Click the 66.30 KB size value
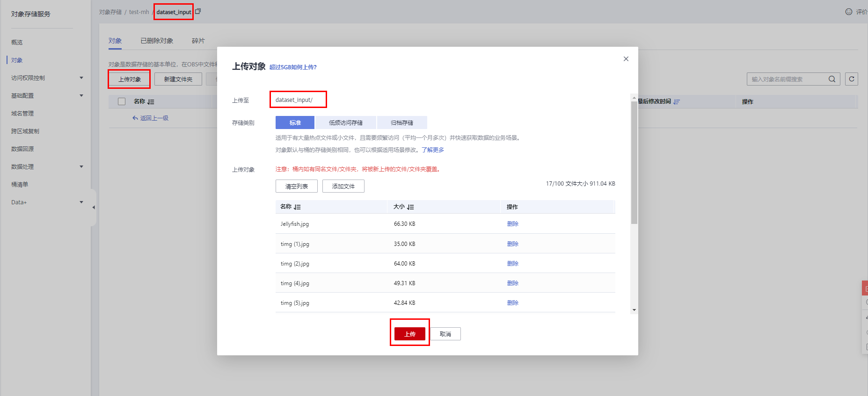 coord(404,224)
